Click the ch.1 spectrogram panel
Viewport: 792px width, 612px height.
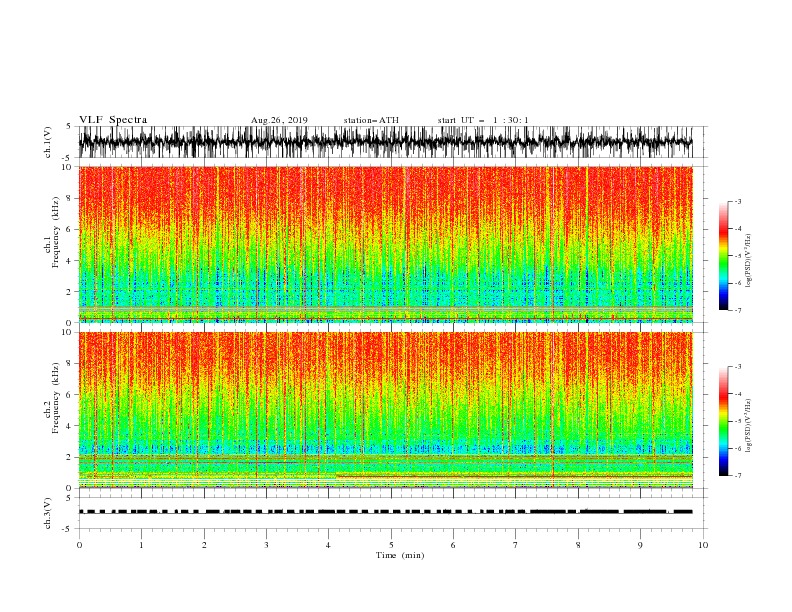386,244
